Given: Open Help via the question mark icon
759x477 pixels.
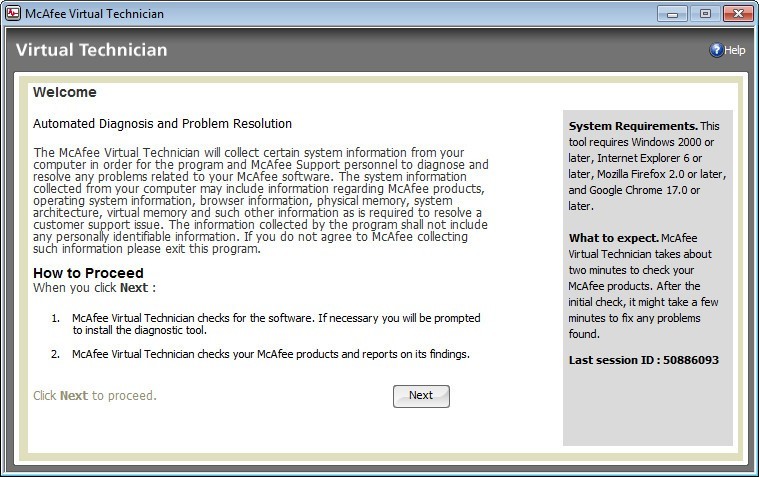Looking at the screenshot, I should click(716, 50).
